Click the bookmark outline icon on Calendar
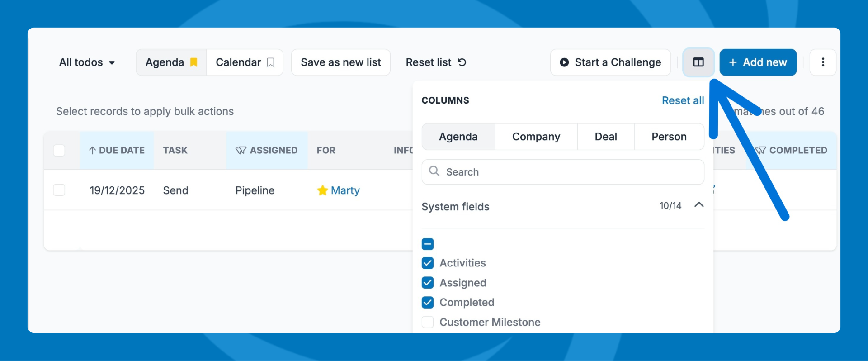Image resolution: width=868 pixels, height=361 pixels. [x=270, y=62]
